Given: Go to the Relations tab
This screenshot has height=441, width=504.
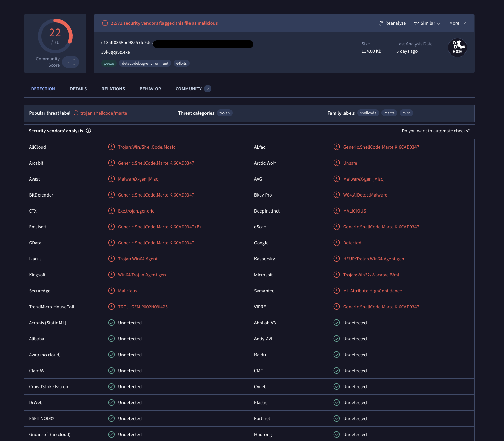Looking at the screenshot, I should (x=113, y=89).
